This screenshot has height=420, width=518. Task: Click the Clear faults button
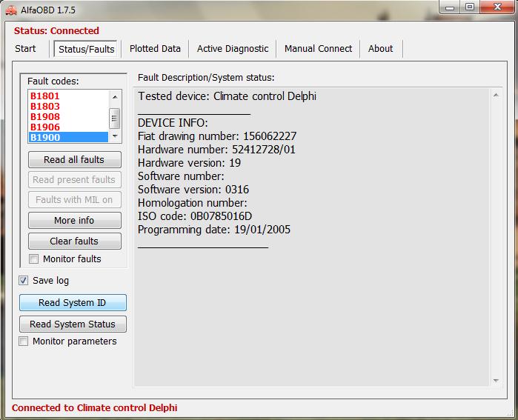tap(75, 241)
